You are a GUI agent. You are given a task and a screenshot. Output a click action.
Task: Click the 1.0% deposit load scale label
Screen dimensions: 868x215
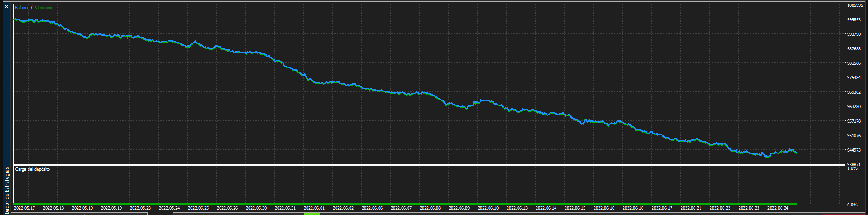tap(852, 168)
